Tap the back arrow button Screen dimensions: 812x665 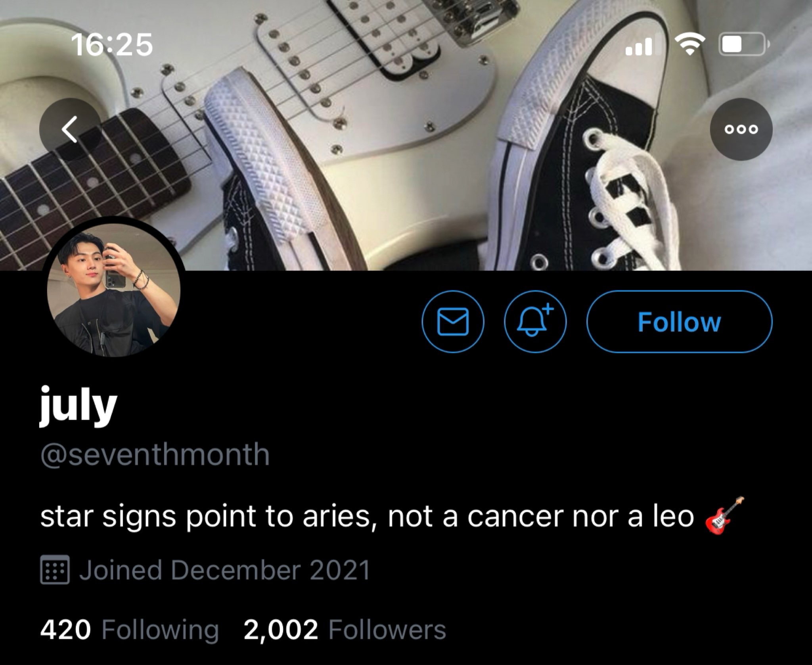point(70,129)
